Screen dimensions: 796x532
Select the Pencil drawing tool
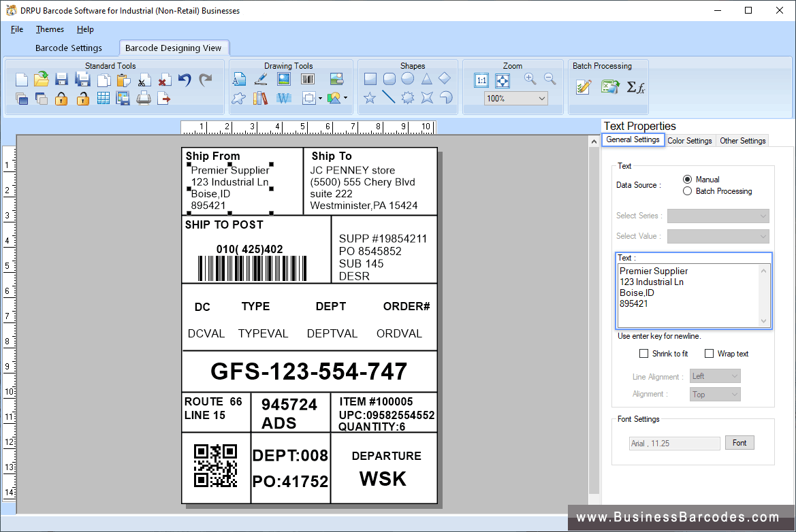coord(260,78)
